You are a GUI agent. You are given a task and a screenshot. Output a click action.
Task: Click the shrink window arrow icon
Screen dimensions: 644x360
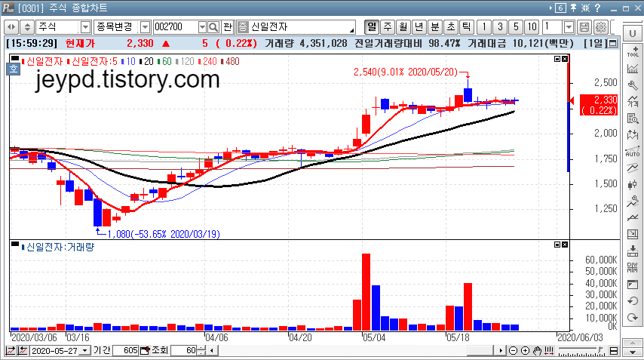click(633, 234)
